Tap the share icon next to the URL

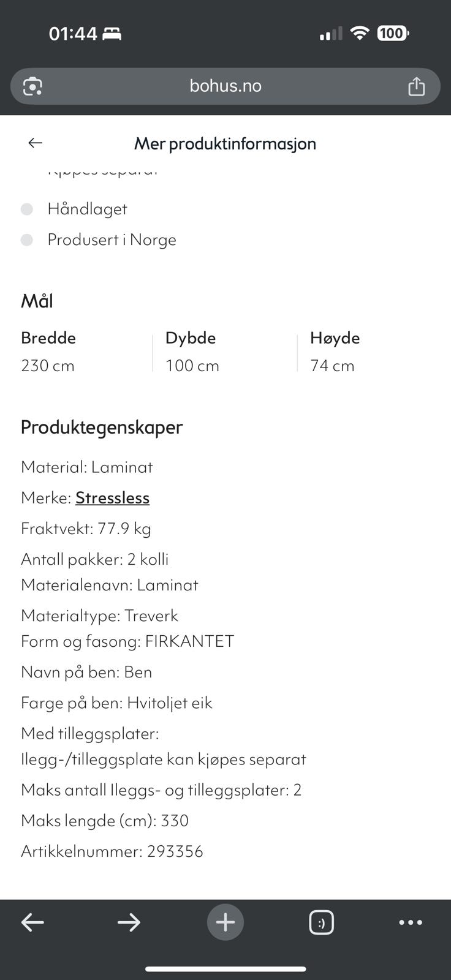point(417,86)
